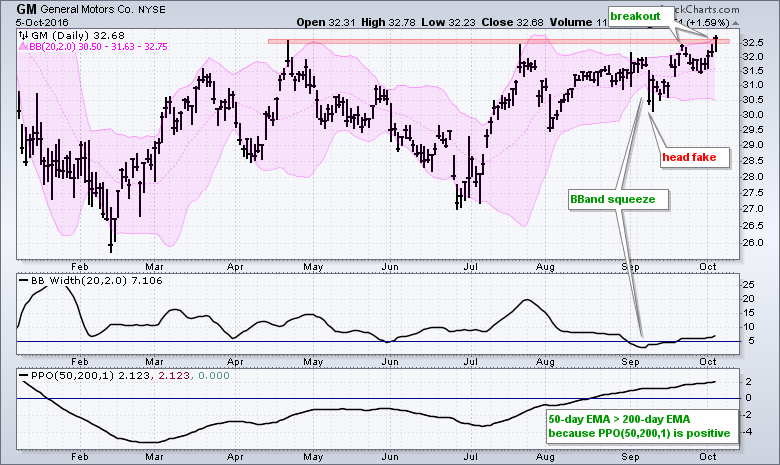Click the 0 label on PPO axis
Image resolution: width=780 pixels, height=465 pixels.
point(749,398)
